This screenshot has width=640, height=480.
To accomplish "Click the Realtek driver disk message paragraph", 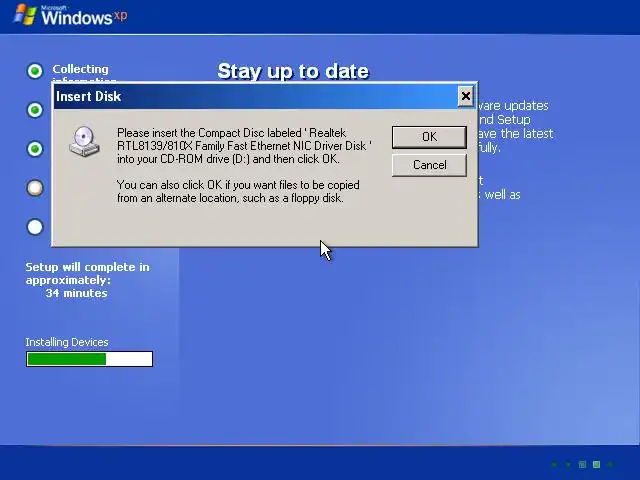I will (x=244, y=146).
